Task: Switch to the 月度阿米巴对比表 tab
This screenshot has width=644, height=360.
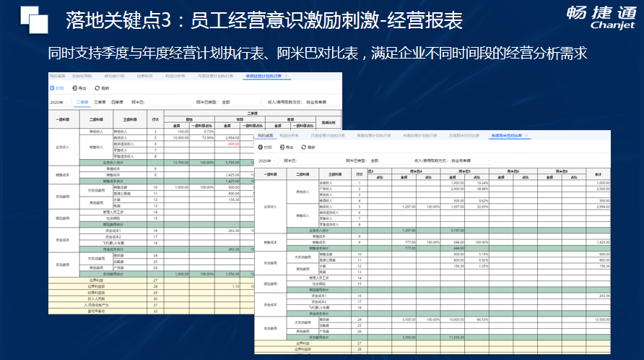Action: pyautogui.click(x=464, y=135)
